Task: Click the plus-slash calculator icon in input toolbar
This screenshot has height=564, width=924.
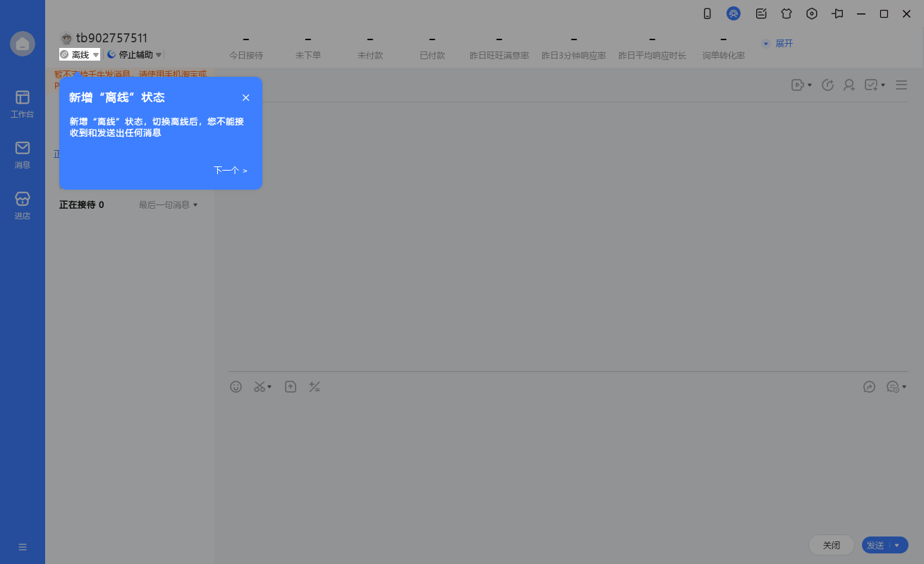Action: (x=315, y=386)
